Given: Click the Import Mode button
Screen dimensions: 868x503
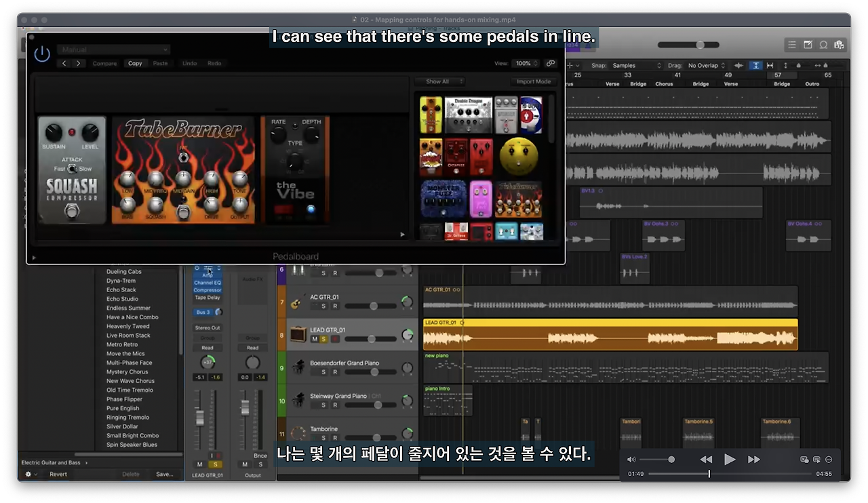Looking at the screenshot, I should point(534,81).
